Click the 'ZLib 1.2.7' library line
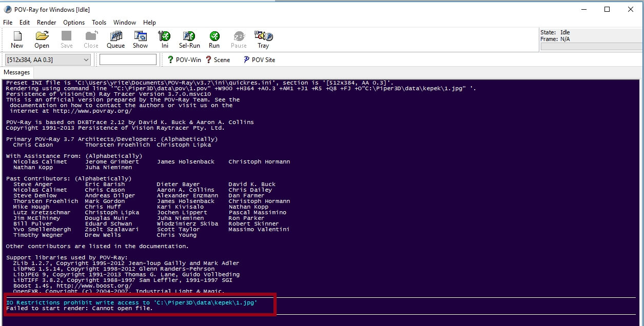 (126, 263)
